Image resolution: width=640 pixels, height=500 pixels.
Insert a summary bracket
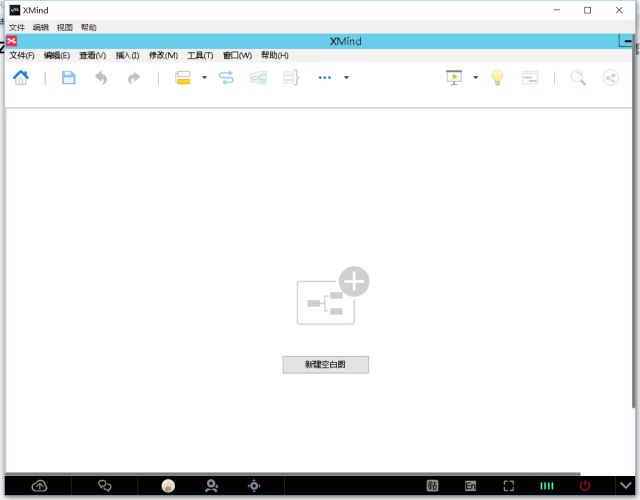click(x=291, y=78)
